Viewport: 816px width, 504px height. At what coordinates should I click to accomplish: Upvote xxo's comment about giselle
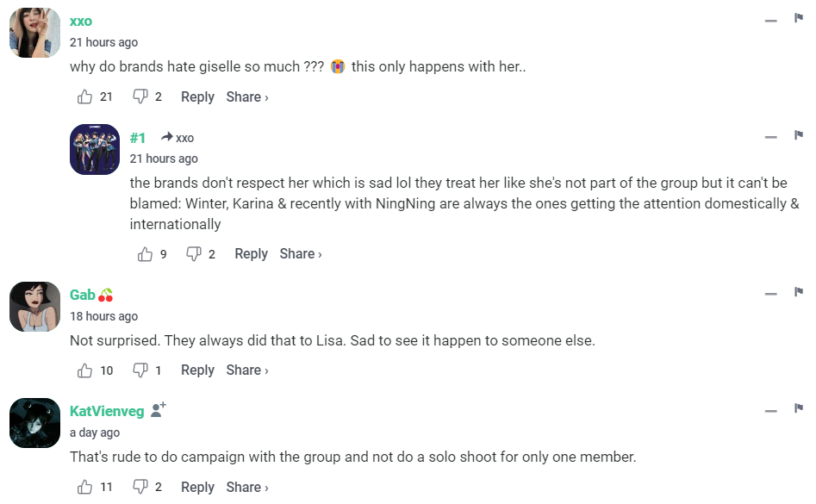pyautogui.click(x=85, y=97)
